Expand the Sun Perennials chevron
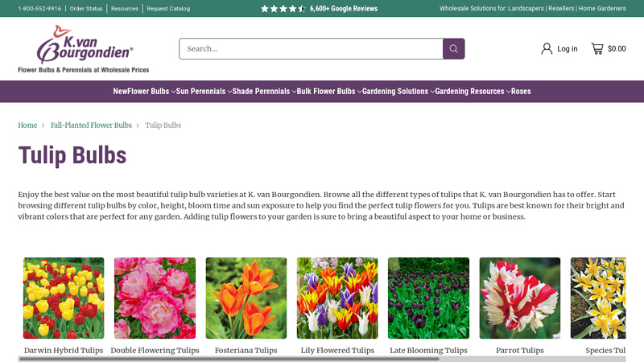 pyautogui.click(x=229, y=92)
